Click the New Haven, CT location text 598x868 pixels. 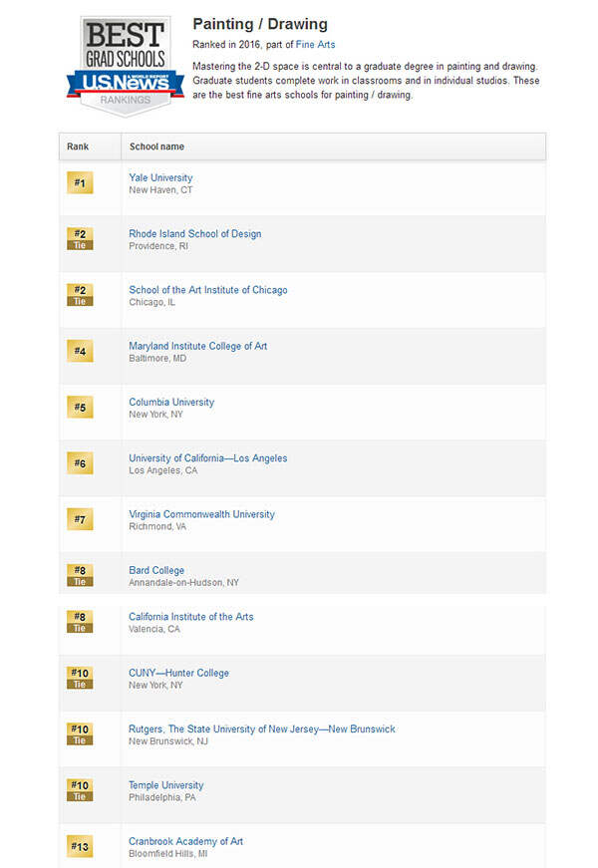coord(160,190)
